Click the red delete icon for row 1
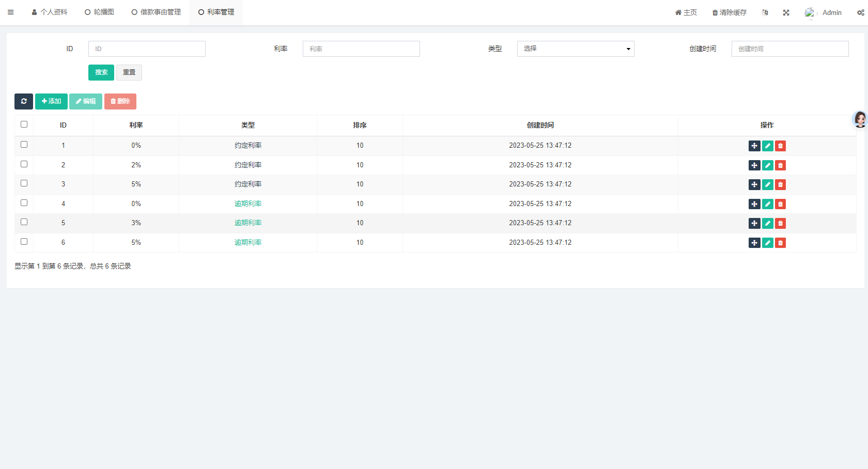 point(780,146)
